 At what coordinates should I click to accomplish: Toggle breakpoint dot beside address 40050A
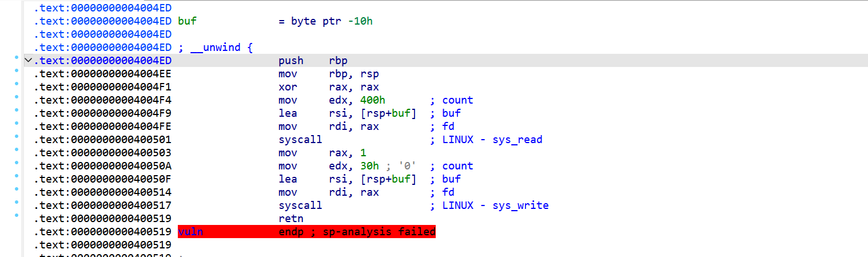click(x=17, y=163)
